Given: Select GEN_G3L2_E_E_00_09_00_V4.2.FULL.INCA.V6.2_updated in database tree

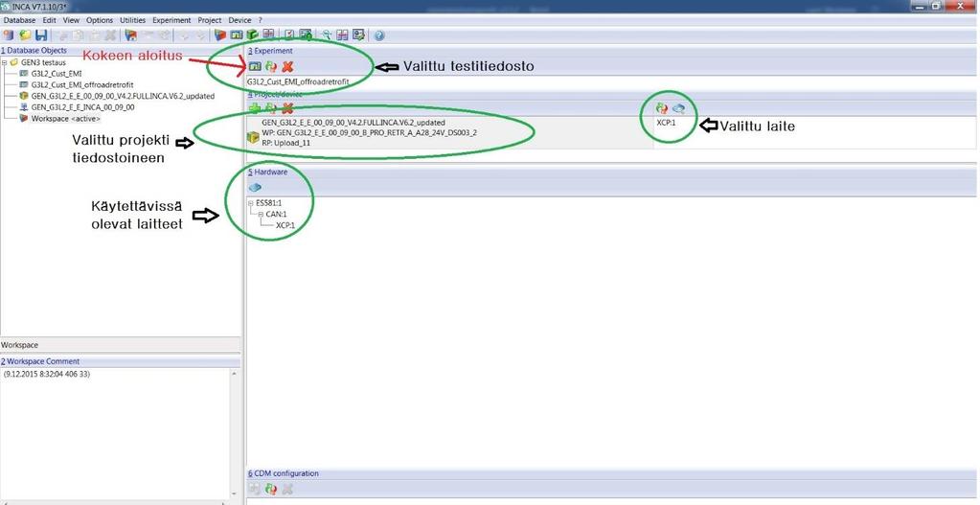Looking at the screenshot, I should click(x=123, y=96).
